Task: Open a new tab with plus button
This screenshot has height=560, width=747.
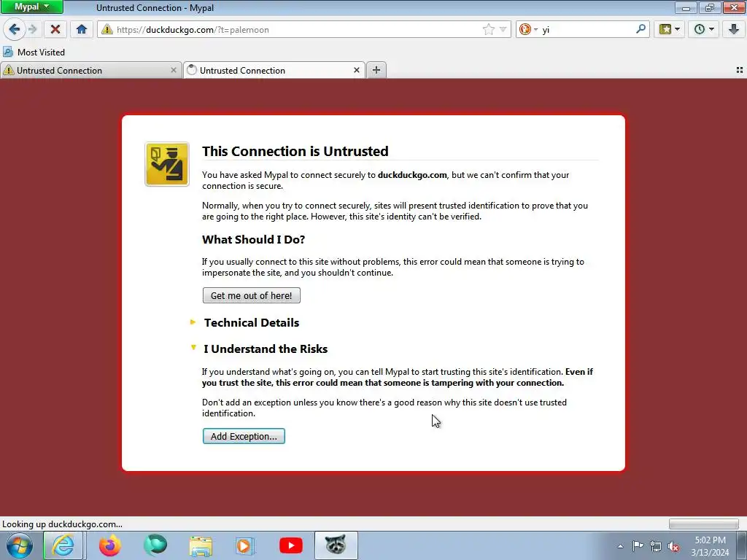Action: 376,70
